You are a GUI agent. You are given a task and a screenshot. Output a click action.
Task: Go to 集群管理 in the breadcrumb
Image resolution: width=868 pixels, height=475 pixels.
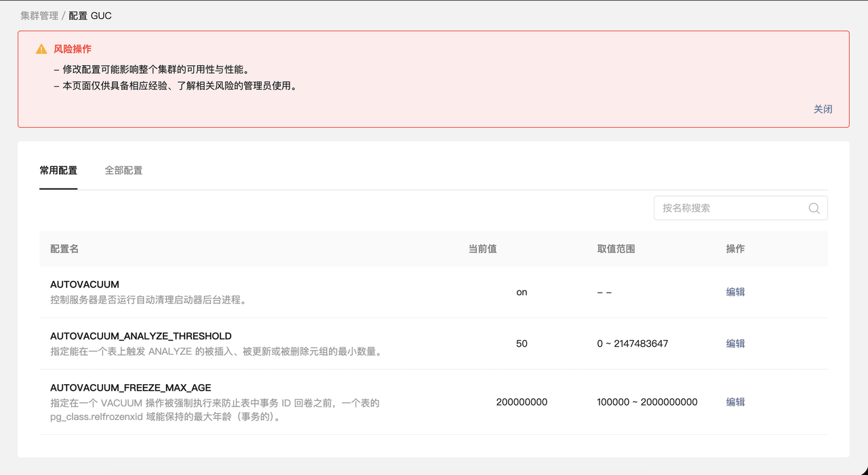[x=39, y=16]
